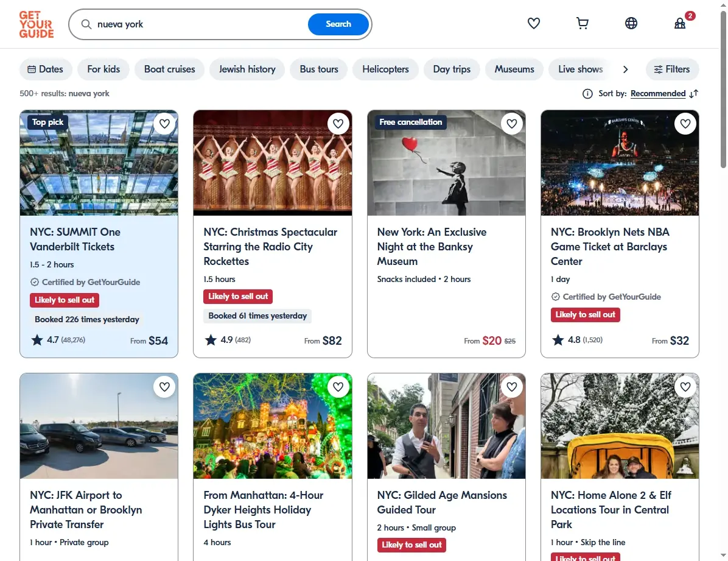Favorite the Gilded Age Mansions card

coord(512,387)
